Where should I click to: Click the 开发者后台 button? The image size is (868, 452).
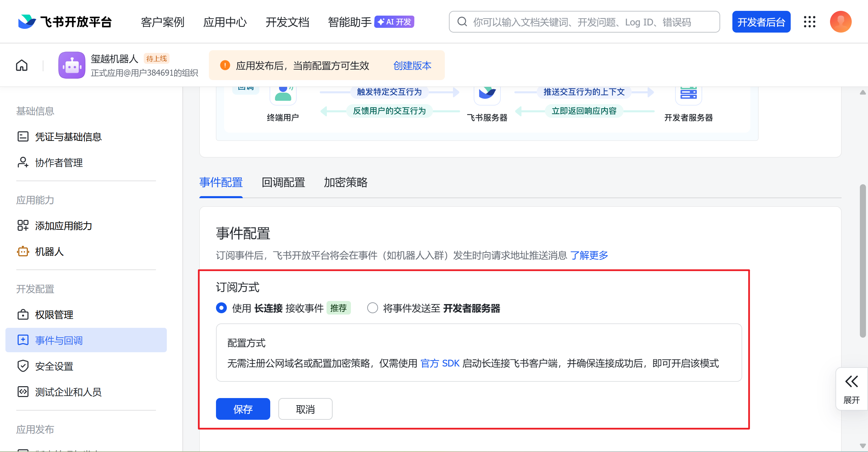(x=761, y=22)
